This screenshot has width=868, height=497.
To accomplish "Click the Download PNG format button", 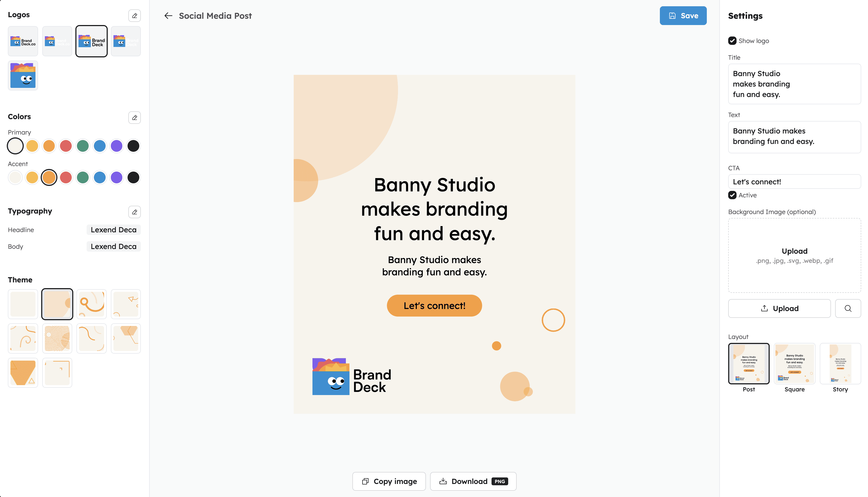I will coord(473,481).
